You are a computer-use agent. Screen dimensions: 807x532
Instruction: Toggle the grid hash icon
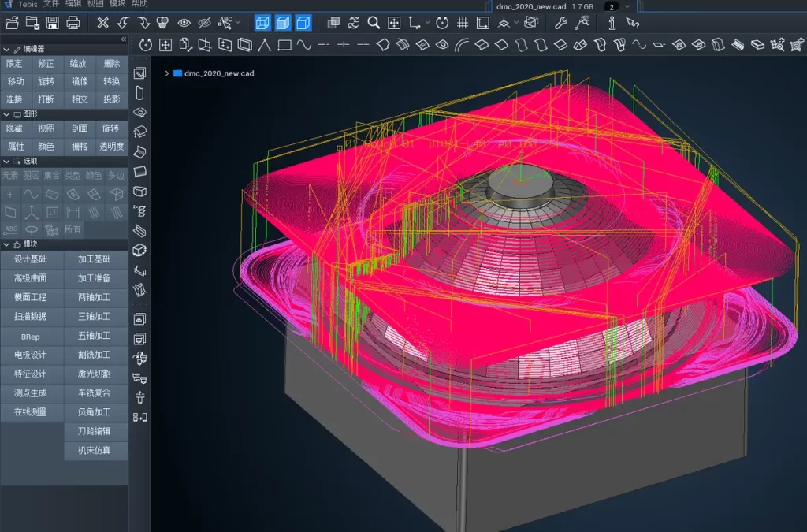coord(463,23)
